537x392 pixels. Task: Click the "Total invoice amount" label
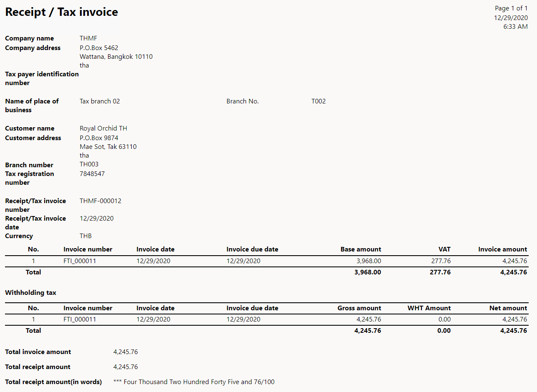[38, 352]
